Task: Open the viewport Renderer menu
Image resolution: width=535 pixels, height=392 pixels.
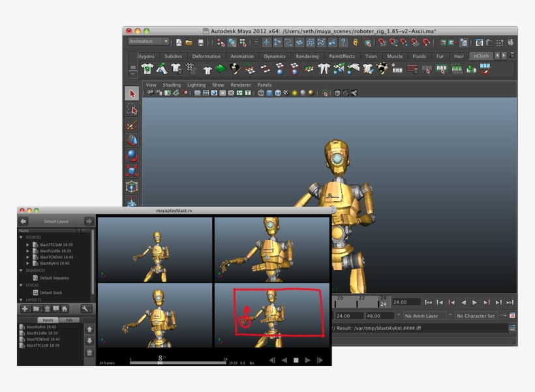Action: (x=241, y=85)
